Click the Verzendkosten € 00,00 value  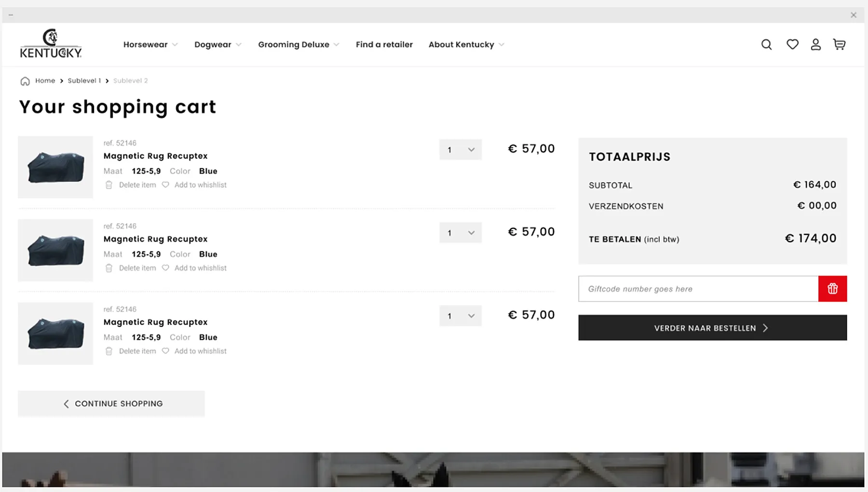[x=817, y=205]
